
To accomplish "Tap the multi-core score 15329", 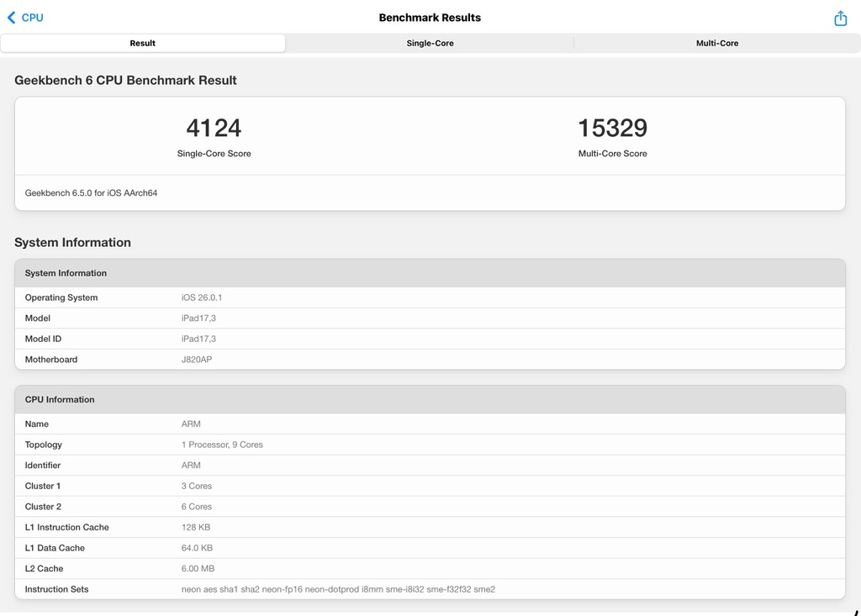I will coord(612,129).
